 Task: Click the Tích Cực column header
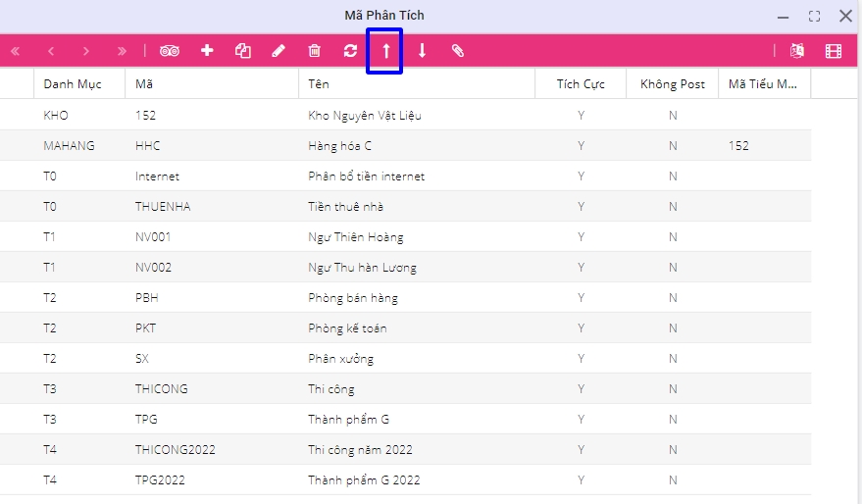(x=581, y=84)
